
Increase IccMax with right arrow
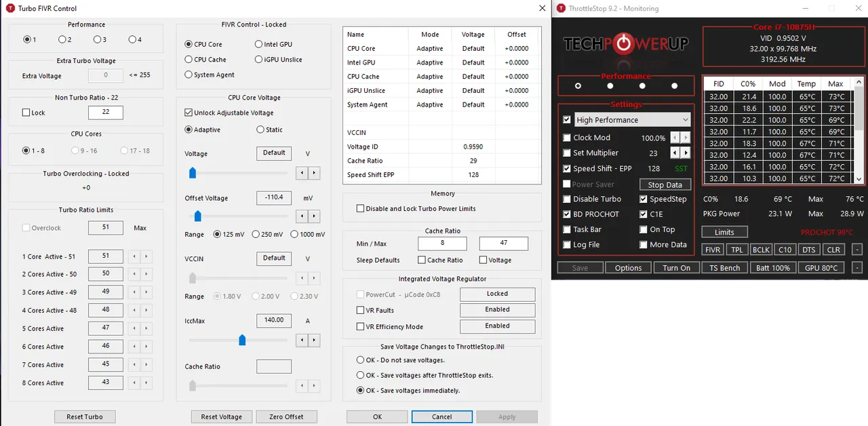pyautogui.click(x=313, y=340)
